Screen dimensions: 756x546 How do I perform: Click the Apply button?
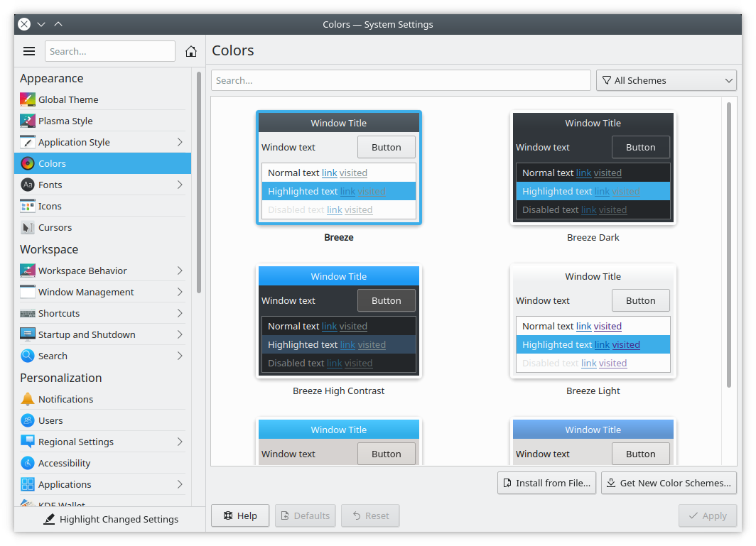(x=707, y=515)
